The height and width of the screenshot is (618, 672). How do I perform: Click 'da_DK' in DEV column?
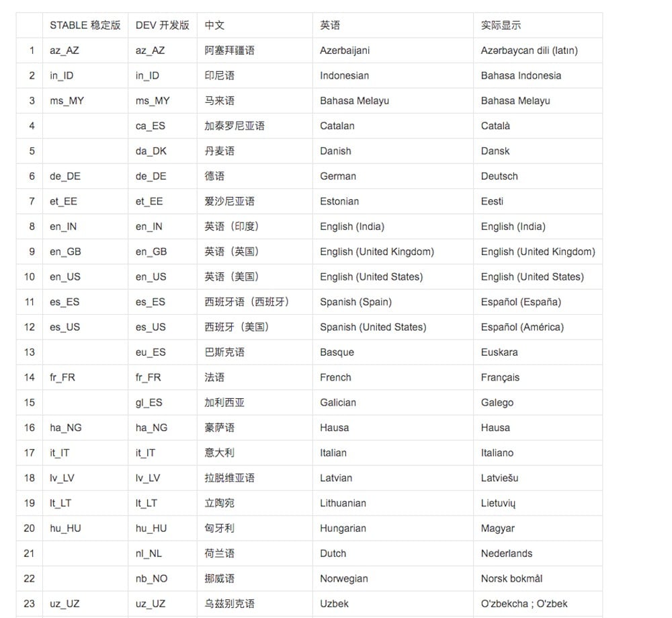[x=163, y=151]
